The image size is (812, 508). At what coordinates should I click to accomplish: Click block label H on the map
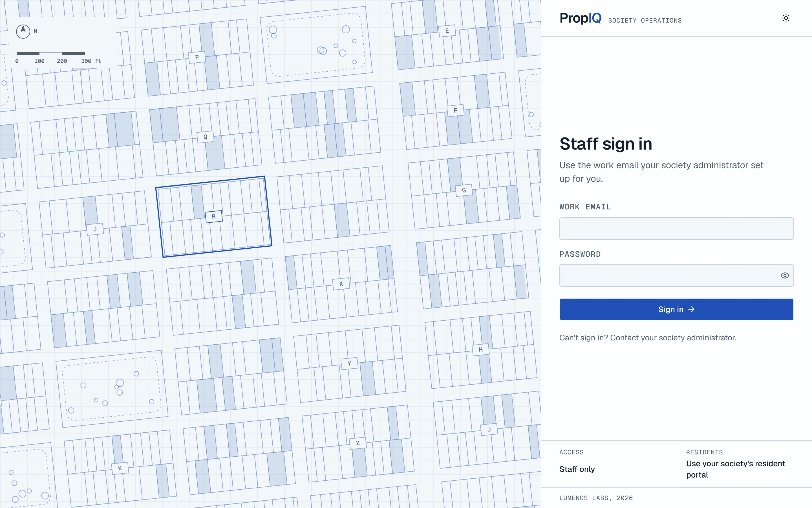pos(480,350)
